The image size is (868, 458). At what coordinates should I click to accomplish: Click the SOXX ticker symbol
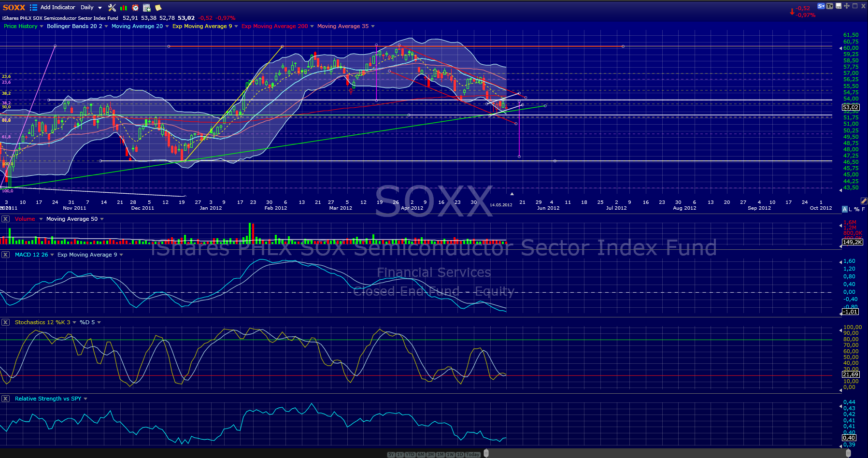pos(14,7)
